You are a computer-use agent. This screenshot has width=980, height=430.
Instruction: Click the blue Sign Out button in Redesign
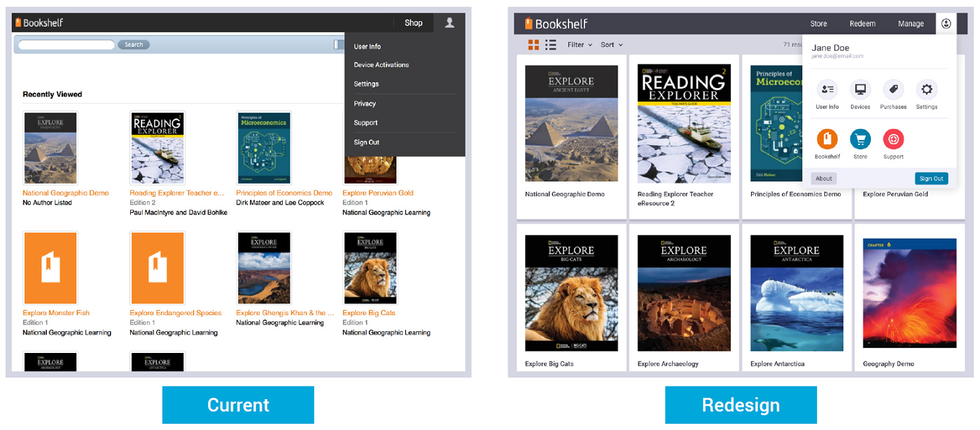pos(931,179)
